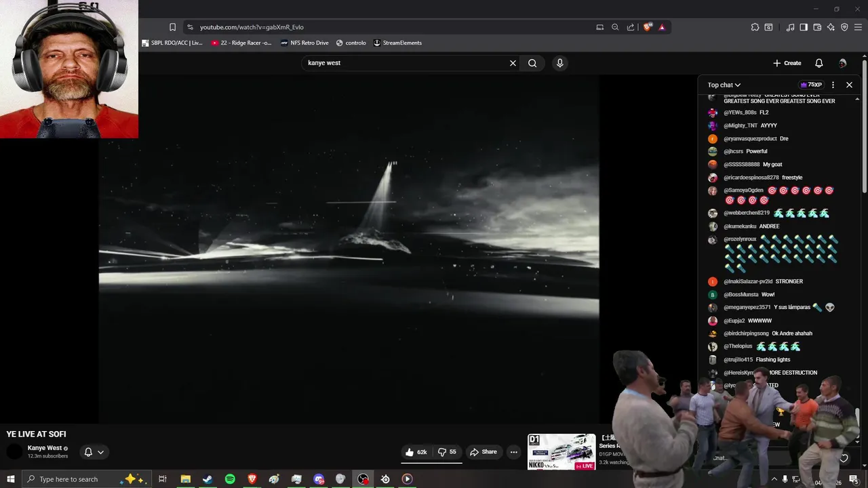Open the browser hamburger main menu
This screenshot has width=868, height=488.
(x=859, y=27)
